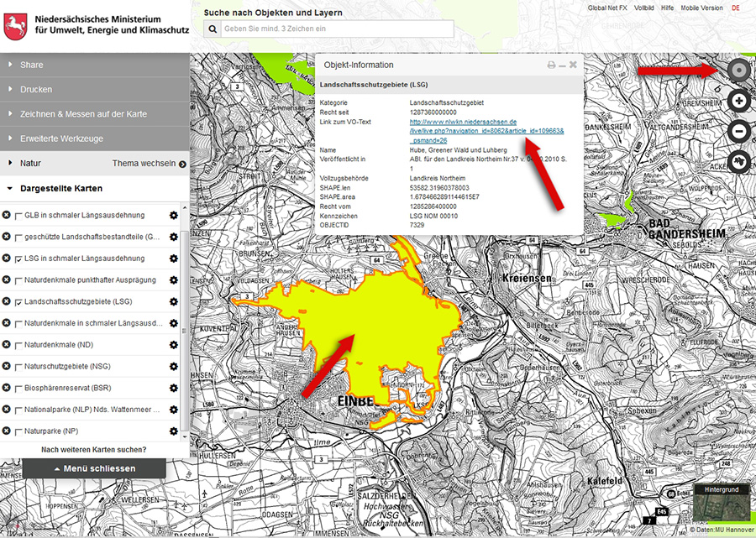Open Hilfe in the top menu
Image resolution: width=756 pixels, height=538 pixels.
coord(667,8)
